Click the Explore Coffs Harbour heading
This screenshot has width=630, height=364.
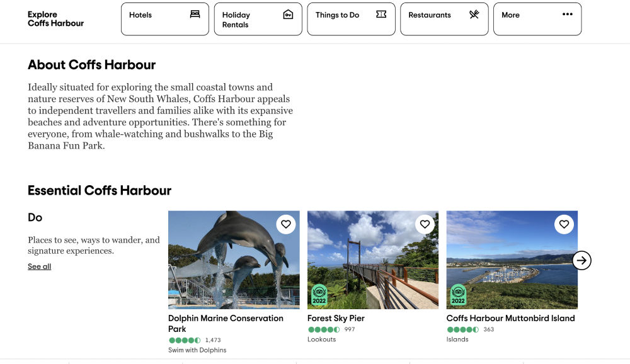55,19
